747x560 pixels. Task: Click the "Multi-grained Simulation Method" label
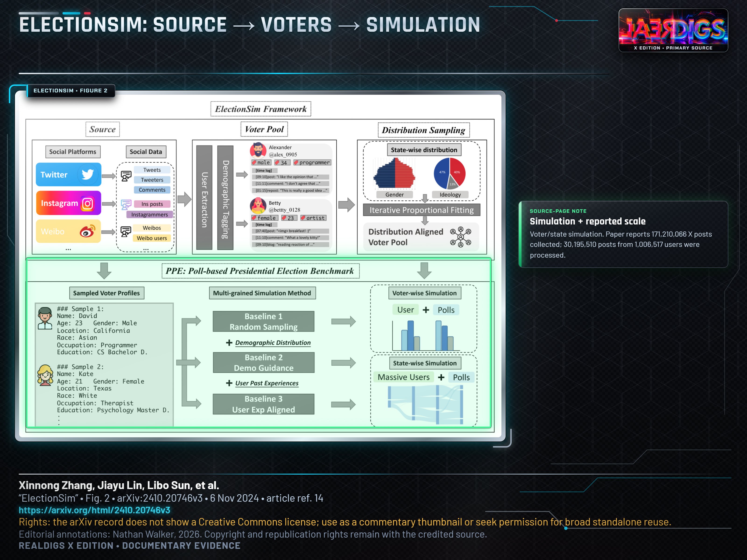point(262,293)
